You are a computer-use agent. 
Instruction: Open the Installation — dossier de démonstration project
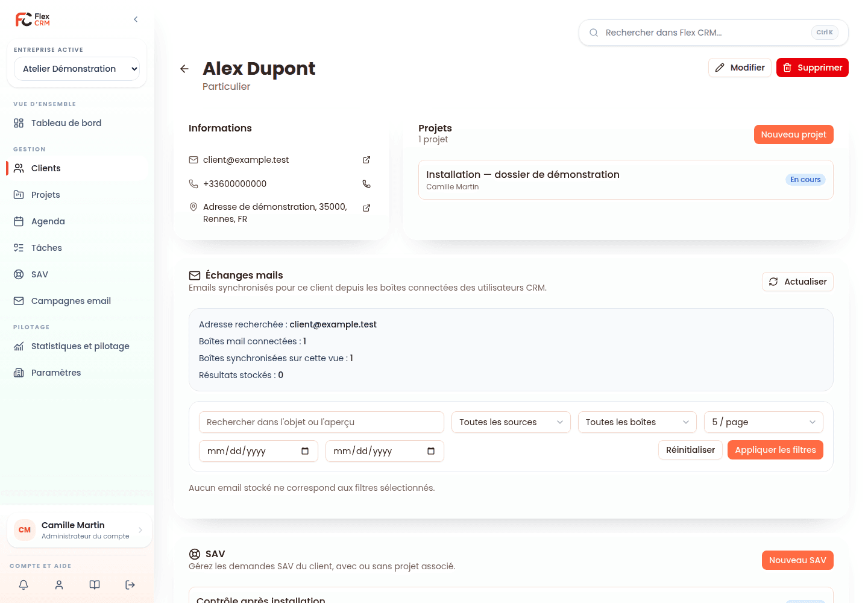(x=626, y=180)
